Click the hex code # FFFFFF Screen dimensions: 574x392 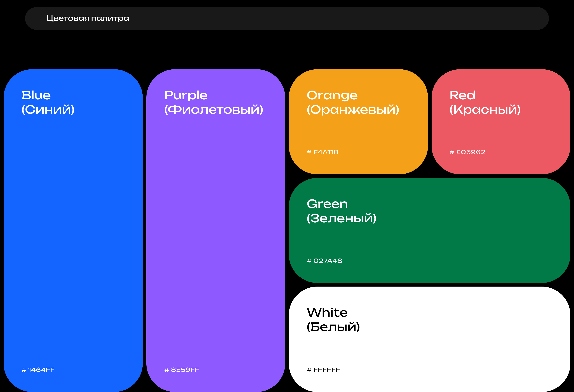click(323, 370)
